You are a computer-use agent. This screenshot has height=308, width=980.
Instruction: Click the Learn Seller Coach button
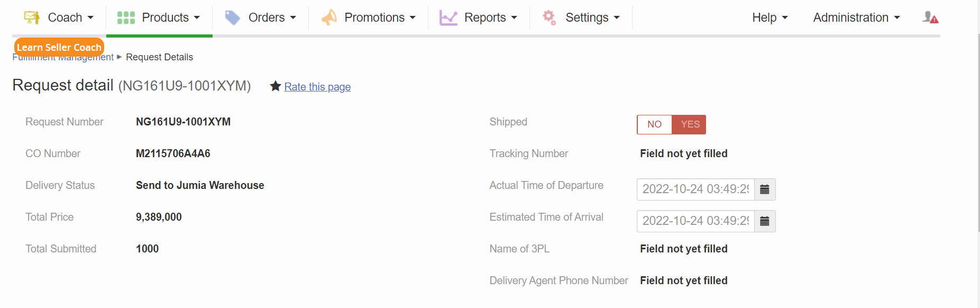pos(59,47)
